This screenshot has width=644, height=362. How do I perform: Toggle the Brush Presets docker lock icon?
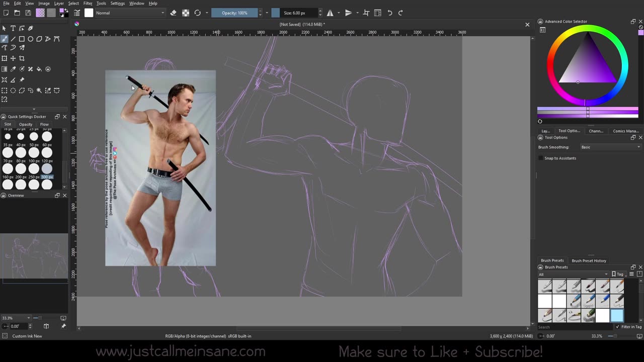[x=540, y=267]
